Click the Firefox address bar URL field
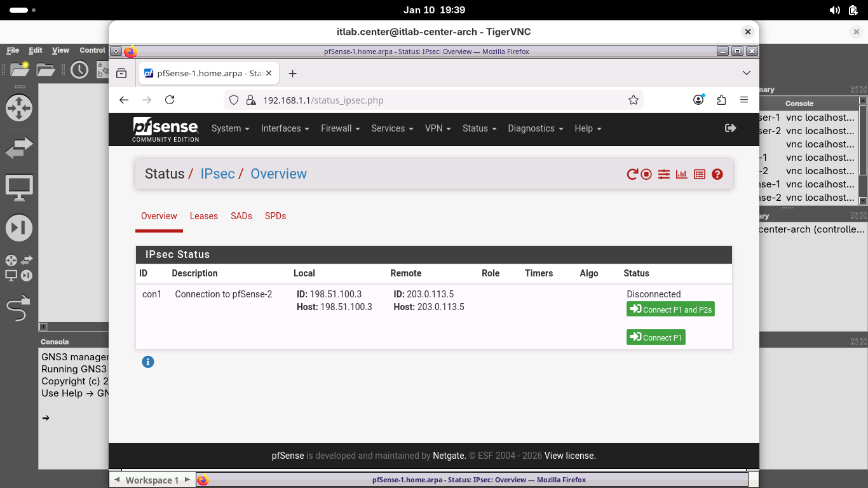 click(x=438, y=100)
